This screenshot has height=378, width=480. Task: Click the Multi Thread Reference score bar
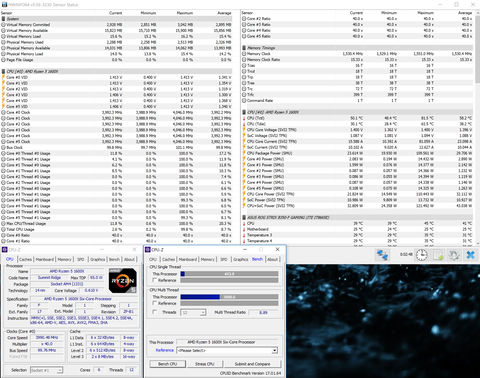click(229, 303)
